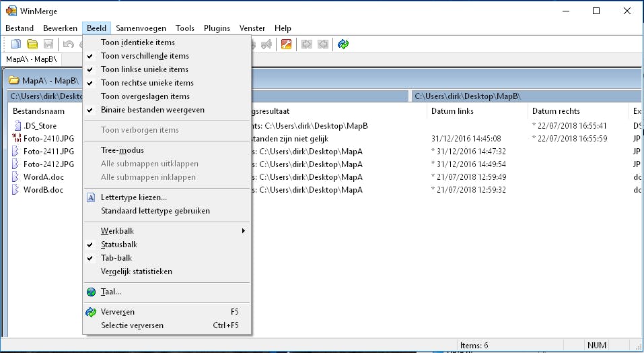Choose Selectie verversen entry
Viewport: 644px width, 353px height.
coord(167,325)
